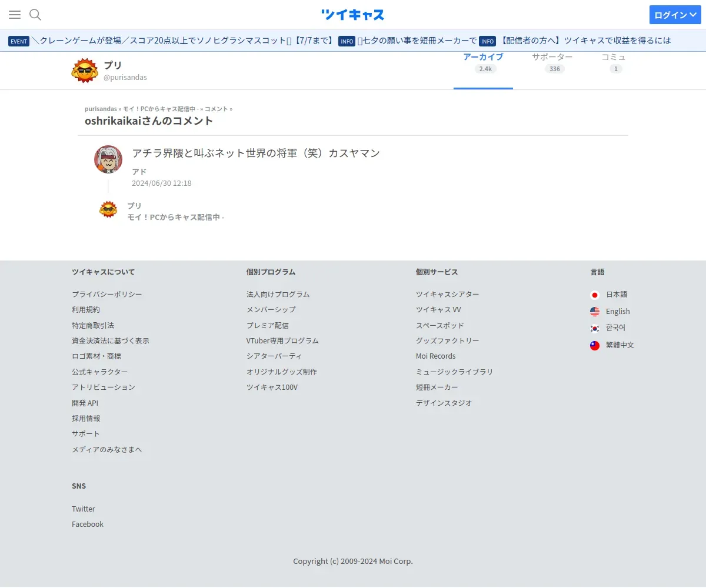The width and height of the screenshot is (706, 588).
Task: Open 法人向けプログラム link
Action: point(278,294)
